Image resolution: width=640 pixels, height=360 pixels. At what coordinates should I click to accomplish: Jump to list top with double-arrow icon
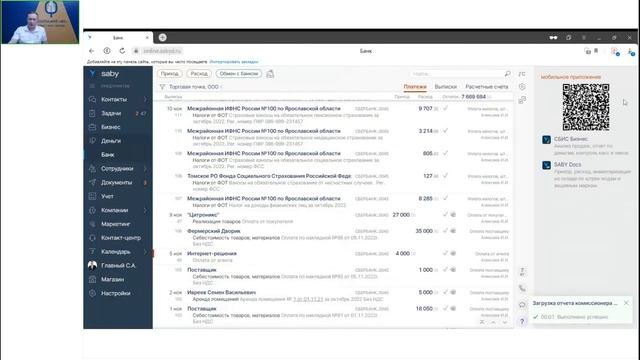[x=482, y=322]
